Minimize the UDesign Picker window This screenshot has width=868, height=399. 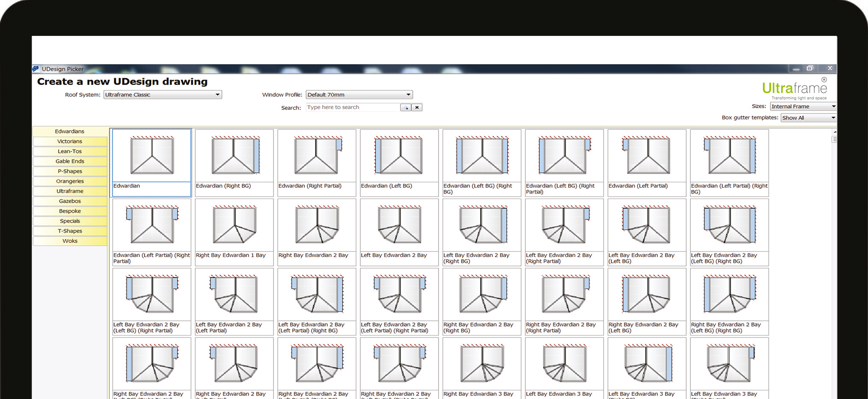796,68
